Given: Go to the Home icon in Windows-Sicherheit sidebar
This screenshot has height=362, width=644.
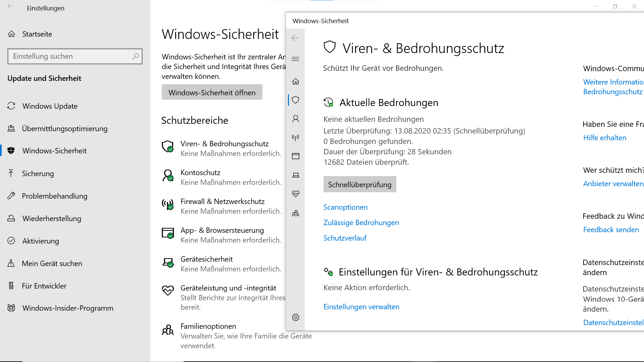Looking at the screenshot, I should click(296, 82).
